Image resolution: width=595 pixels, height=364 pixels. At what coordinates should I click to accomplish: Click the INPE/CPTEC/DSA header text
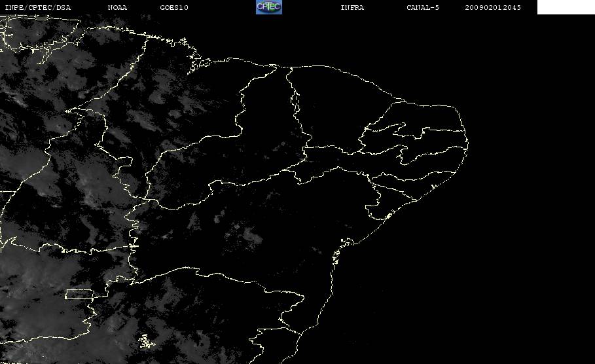click(x=37, y=7)
